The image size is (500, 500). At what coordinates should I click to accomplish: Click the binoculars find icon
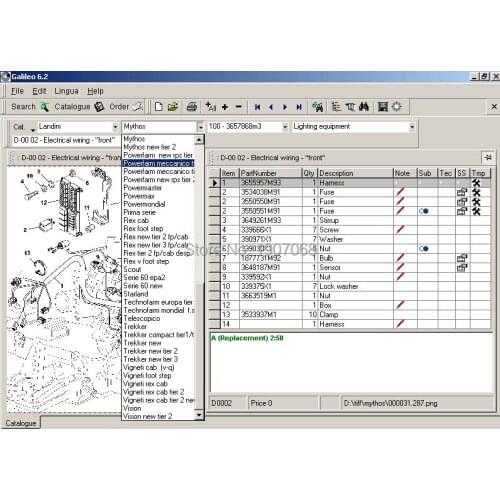(x=364, y=107)
